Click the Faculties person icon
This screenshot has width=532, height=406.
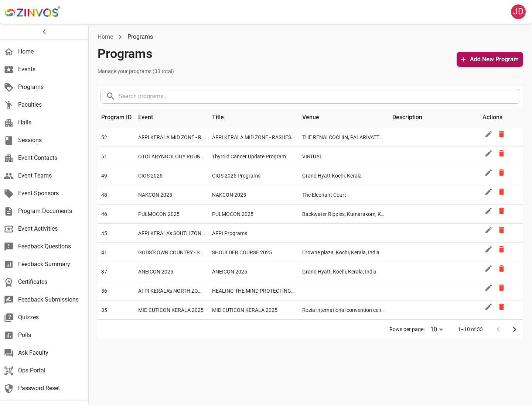pos(9,105)
